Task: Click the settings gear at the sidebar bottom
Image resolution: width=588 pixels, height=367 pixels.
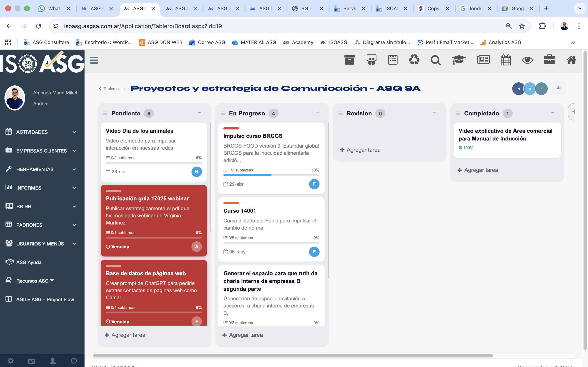Action: (x=10, y=361)
